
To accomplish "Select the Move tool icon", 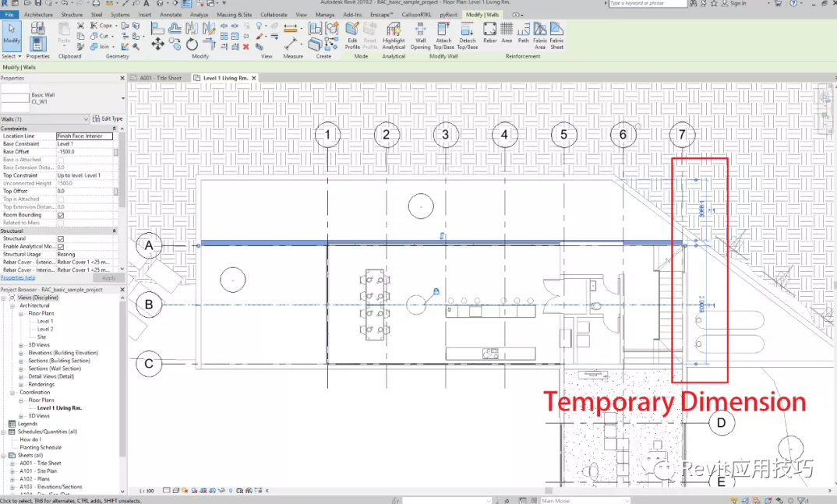I will (157, 44).
